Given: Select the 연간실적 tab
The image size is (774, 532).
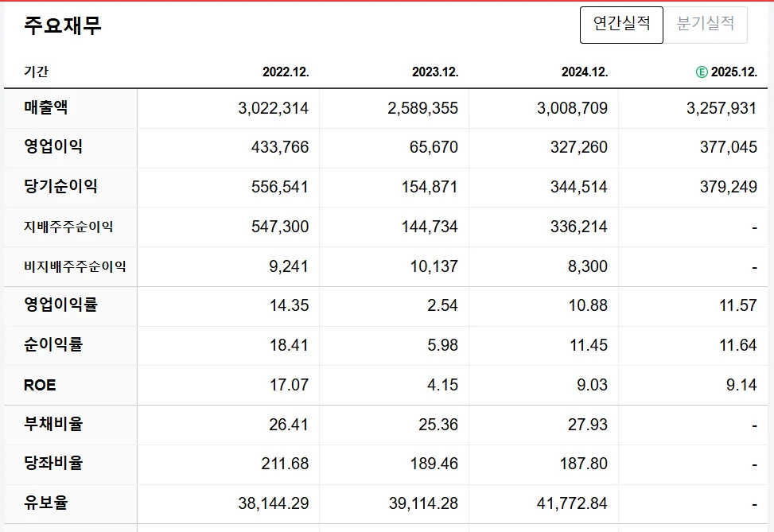Looking at the screenshot, I should tap(621, 25).
